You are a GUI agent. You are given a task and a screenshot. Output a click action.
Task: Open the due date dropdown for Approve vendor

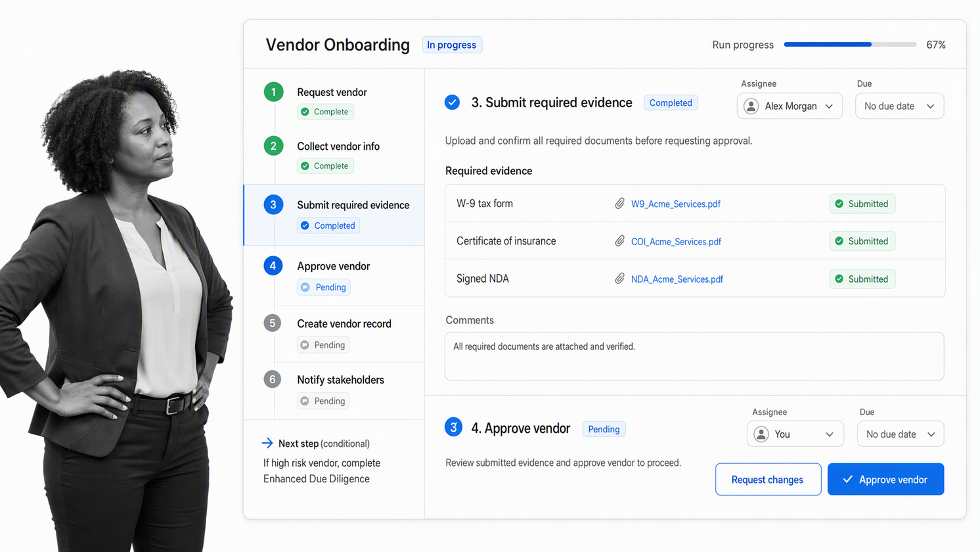click(x=901, y=434)
